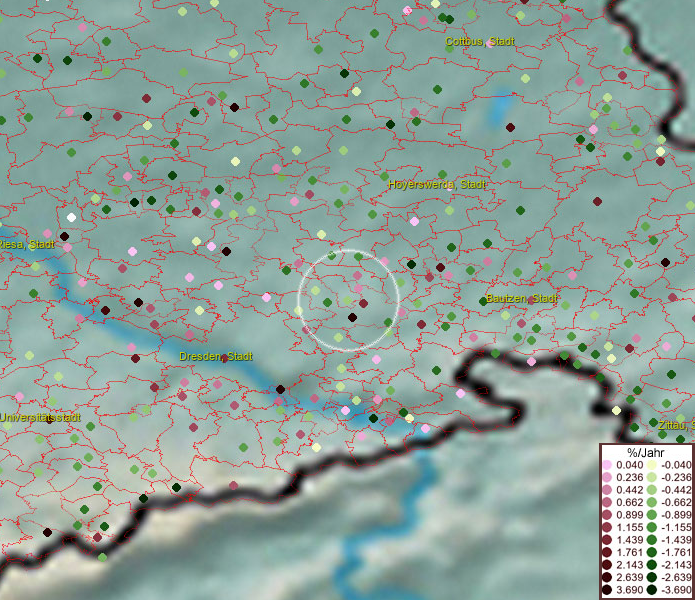Image resolution: width=695 pixels, height=600 pixels.
Task: Click the Cottbus, Stadt map label
Action: pyautogui.click(x=478, y=42)
